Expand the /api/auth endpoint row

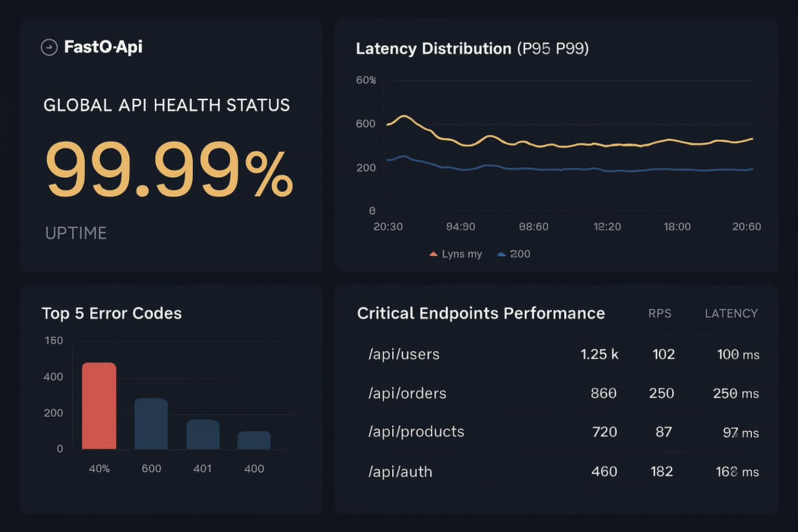[401, 472]
